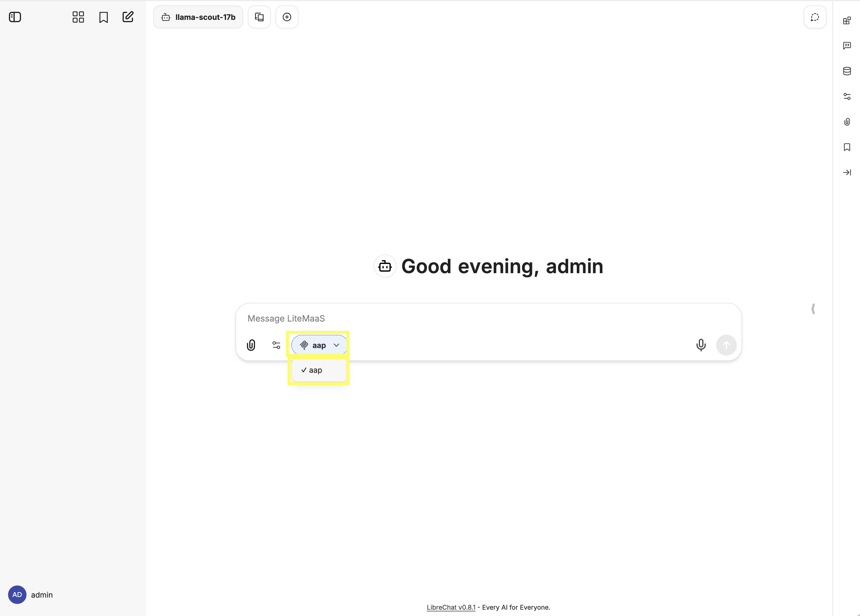Open the llama-scout-17b model selector
The height and width of the screenshot is (616, 860).
(x=197, y=17)
